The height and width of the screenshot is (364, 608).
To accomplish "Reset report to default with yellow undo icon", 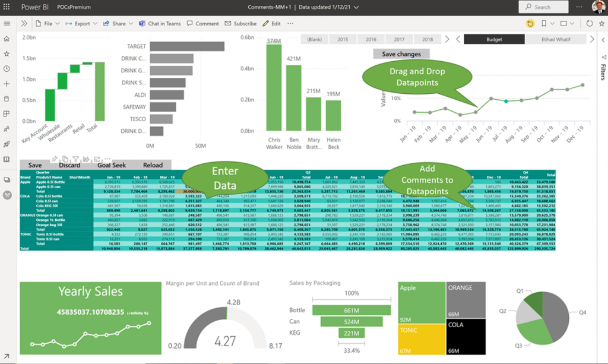I will pos(530,24).
